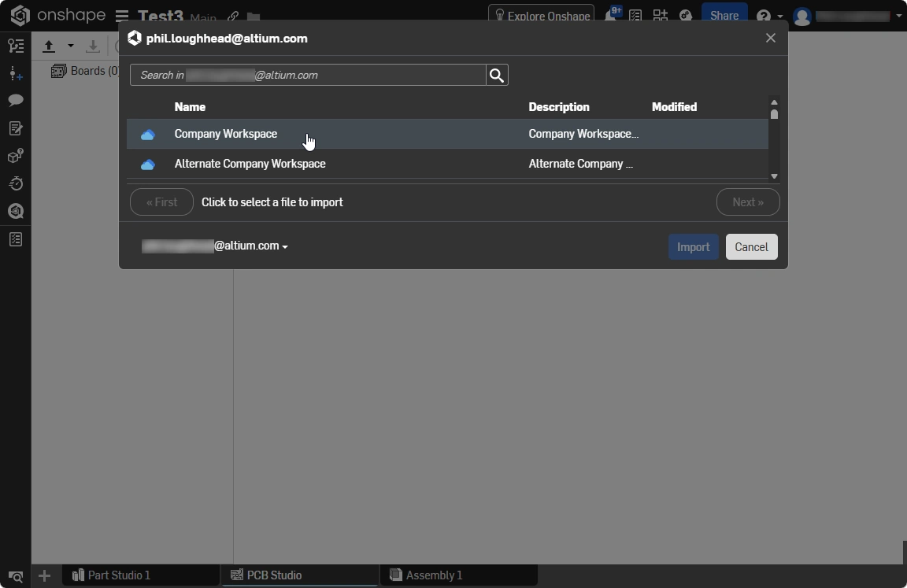Click the list scrollbar down arrow
This screenshot has width=907, height=588.
[774, 176]
